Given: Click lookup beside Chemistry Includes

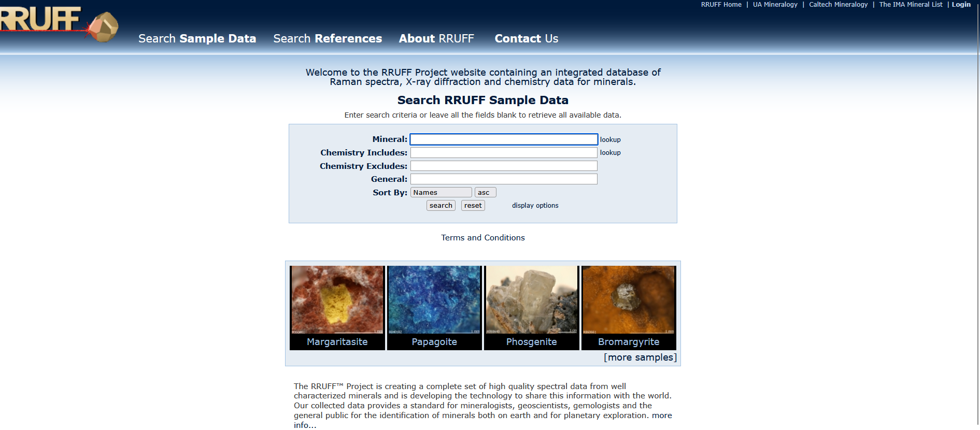Looking at the screenshot, I should tap(610, 153).
